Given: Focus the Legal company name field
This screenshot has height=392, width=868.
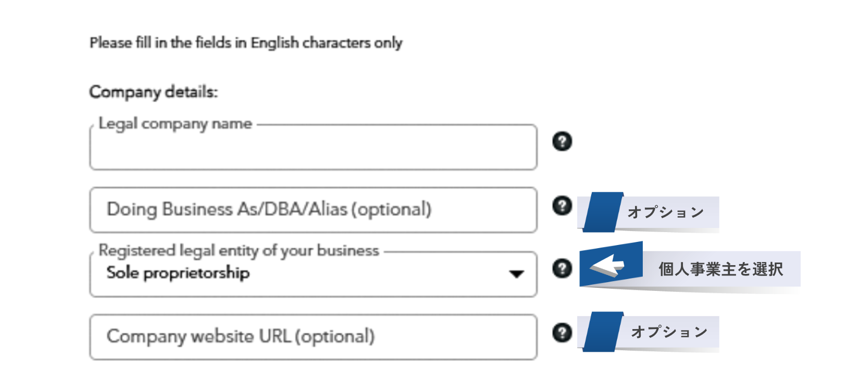Looking at the screenshot, I should (x=313, y=147).
